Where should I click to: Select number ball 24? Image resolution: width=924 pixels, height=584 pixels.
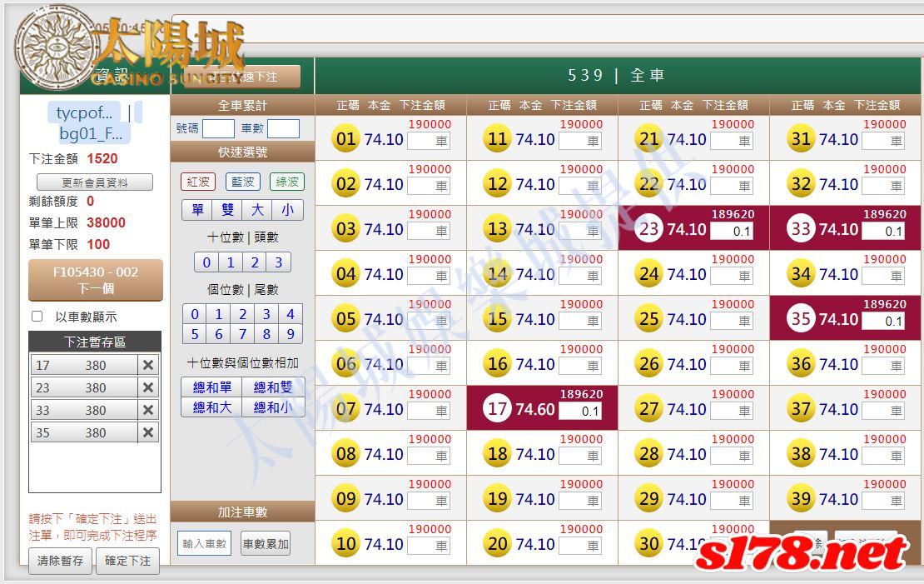pos(648,274)
